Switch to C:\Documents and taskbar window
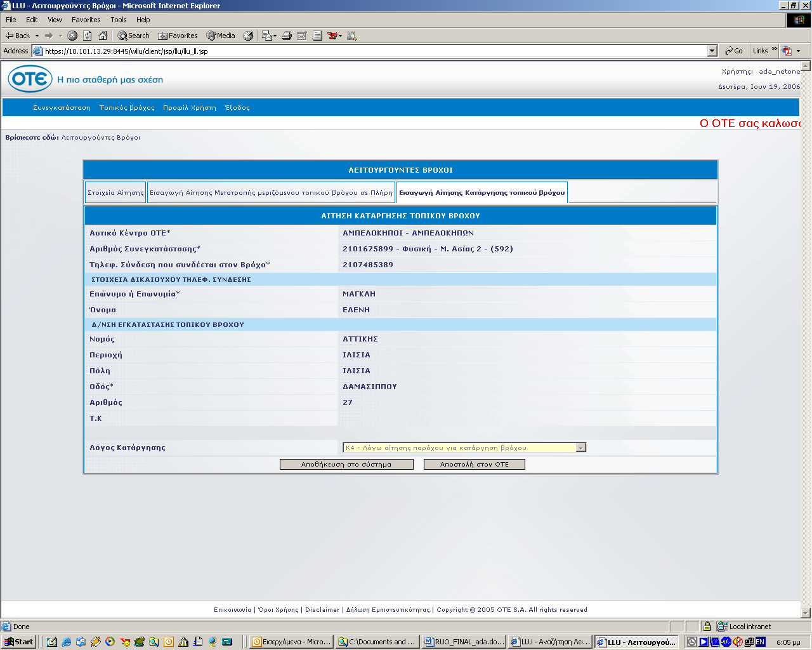This screenshot has width=812, height=650. coord(377,642)
